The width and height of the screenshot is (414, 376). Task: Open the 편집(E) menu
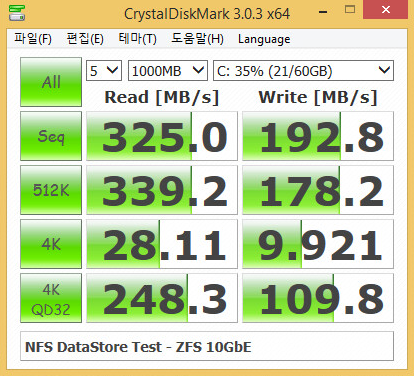[85, 39]
